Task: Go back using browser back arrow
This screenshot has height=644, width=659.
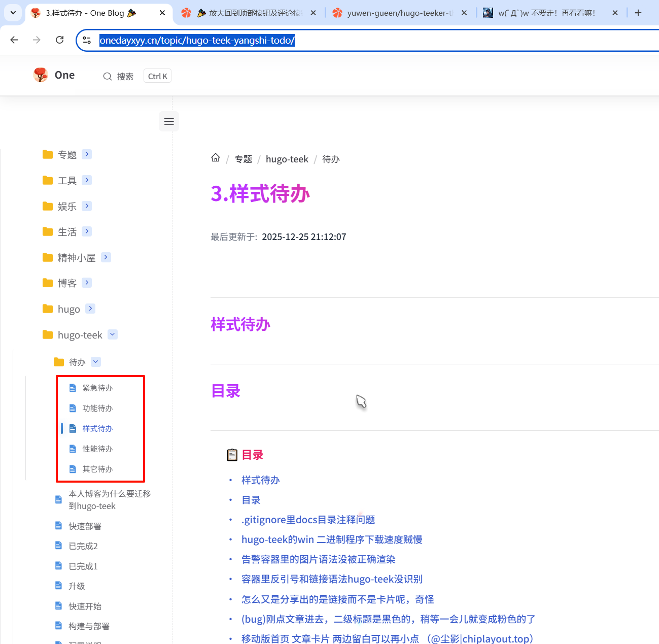Action: click(14, 40)
